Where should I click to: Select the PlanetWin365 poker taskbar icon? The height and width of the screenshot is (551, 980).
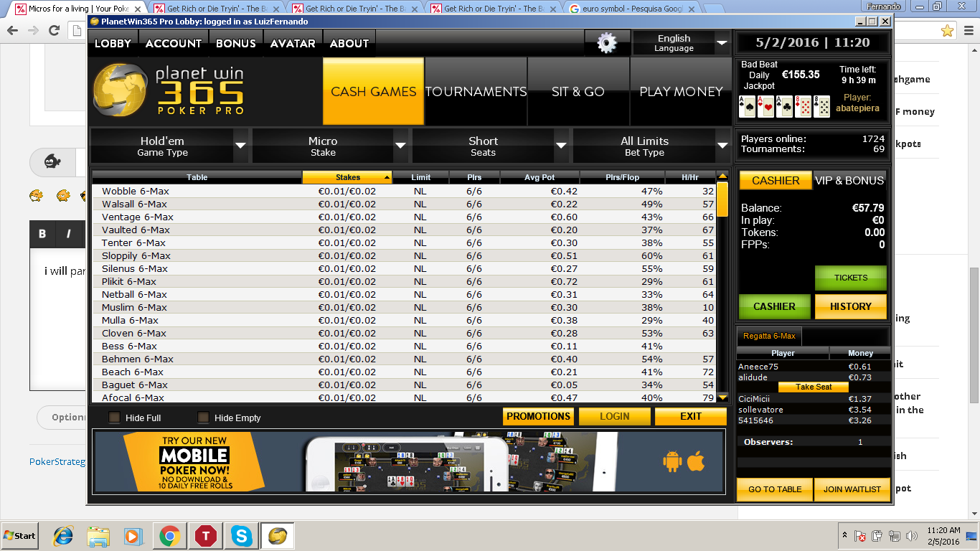click(x=277, y=536)
